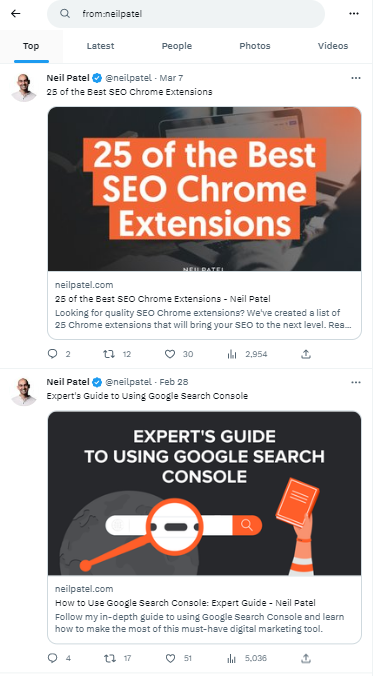This screenshot has width=376, height=676.
Task: Retweet the Google Search Console tweet
Action: coord(109,658)
